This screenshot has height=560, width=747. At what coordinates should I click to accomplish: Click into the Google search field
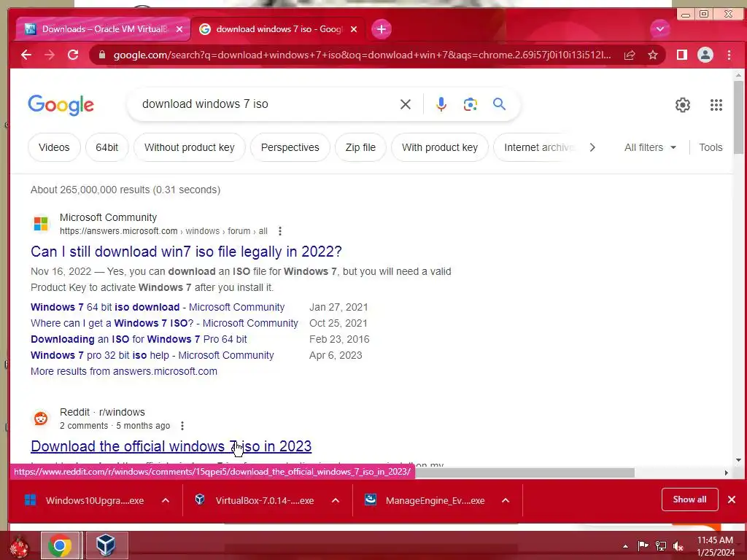(267, 104)
